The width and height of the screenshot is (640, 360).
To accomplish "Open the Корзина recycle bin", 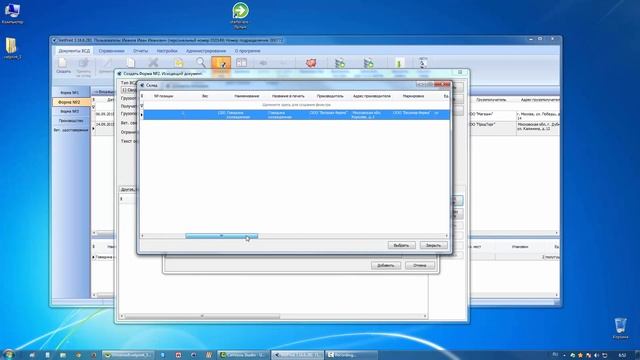I will point(620,328).
